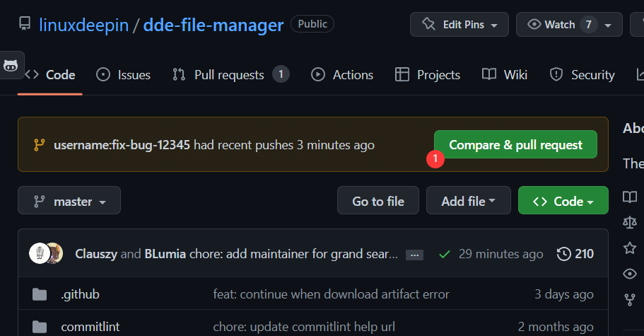Click the Projects table icon
644x336 pixels.
[x=402, y=74]
